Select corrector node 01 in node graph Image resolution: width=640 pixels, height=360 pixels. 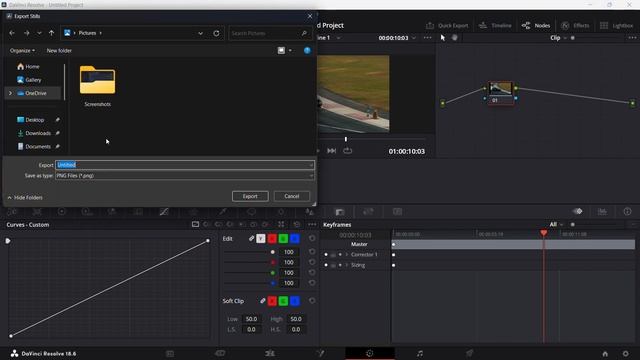[500, 93]
